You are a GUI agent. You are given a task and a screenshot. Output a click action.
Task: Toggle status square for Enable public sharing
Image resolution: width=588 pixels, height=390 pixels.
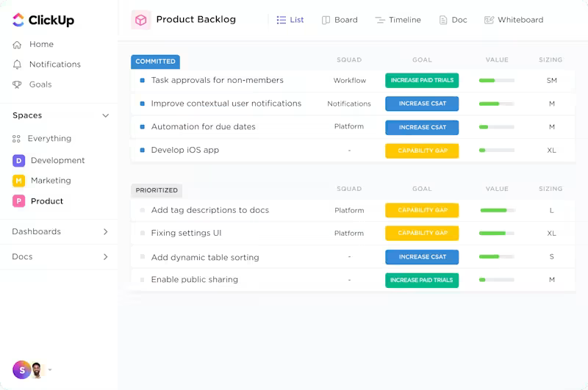tap(142, 280)
